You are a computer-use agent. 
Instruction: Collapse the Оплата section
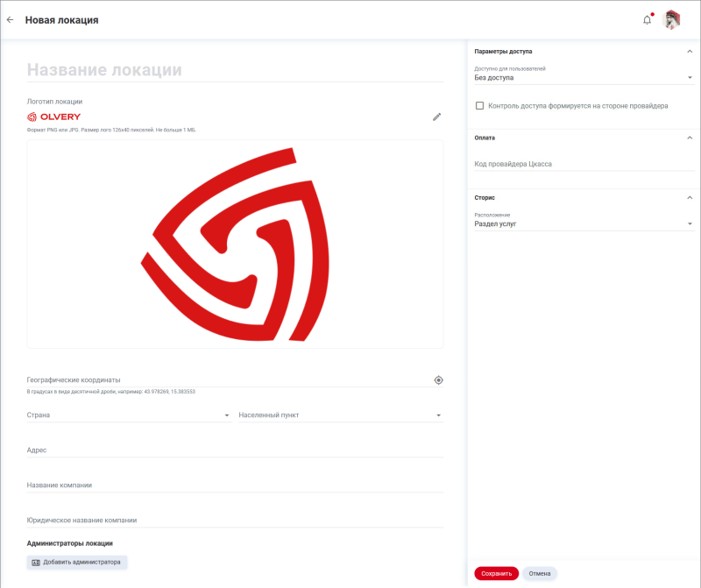click(690, 138)
